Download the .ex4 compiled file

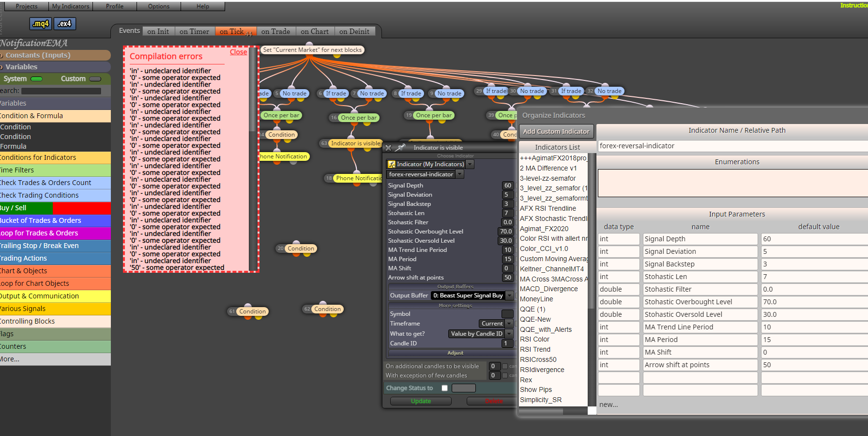point(65,23)
